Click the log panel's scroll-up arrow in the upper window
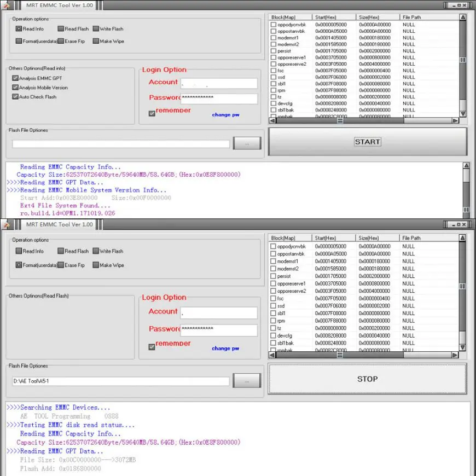The width and height of the screenshot is (476, 476). [466, 166]
